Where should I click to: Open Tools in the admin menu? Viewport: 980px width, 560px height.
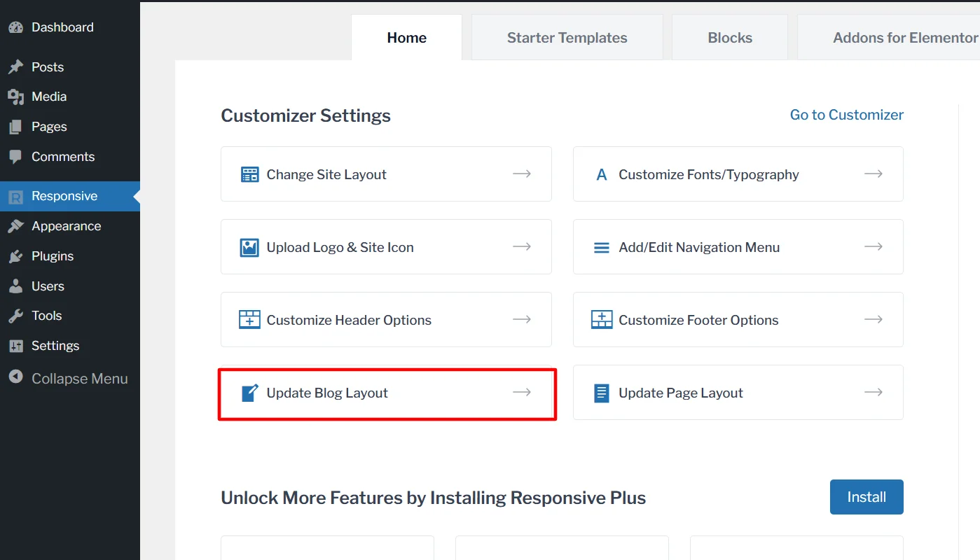coord(70,316)
